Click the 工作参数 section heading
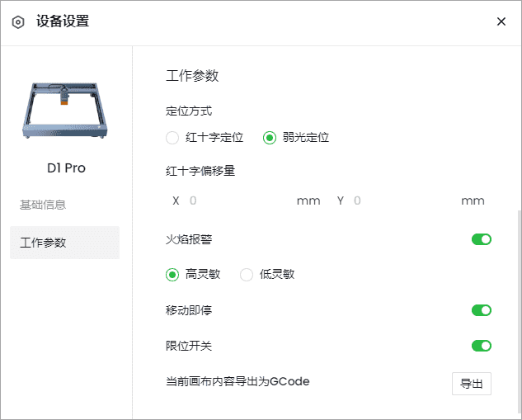This screenshot has height=420, width=522. [192, 76]
